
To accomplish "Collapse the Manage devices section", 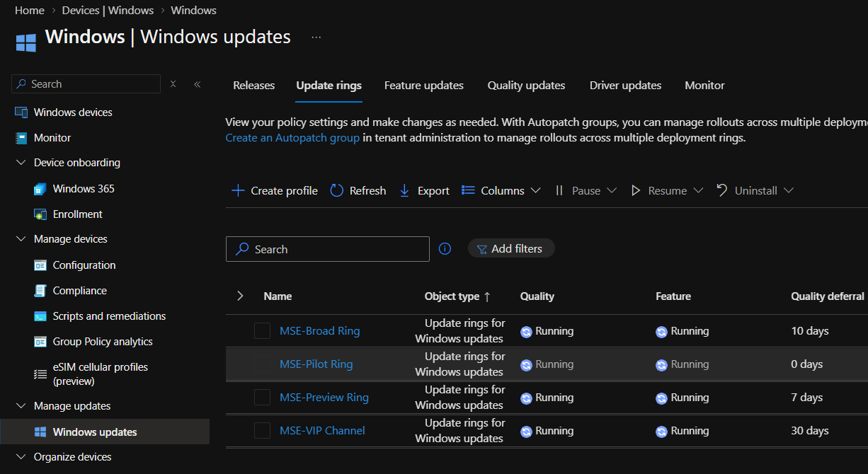I will coord(21,238).
